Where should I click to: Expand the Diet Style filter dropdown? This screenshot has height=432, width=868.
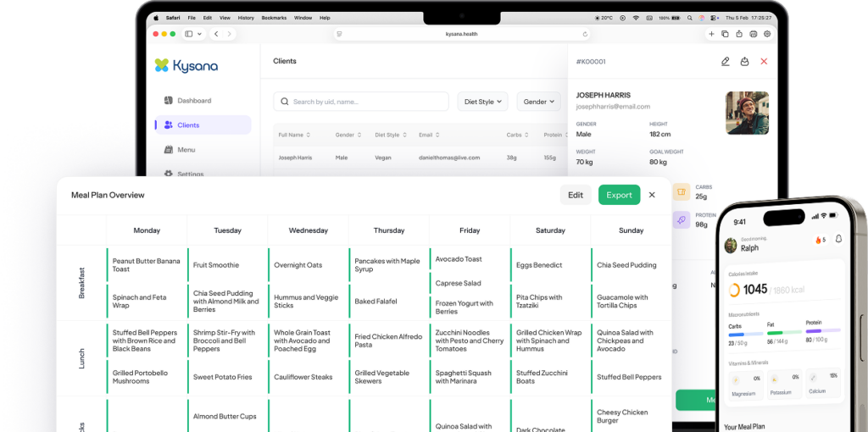pyautogui.click(x=483, y=102)
